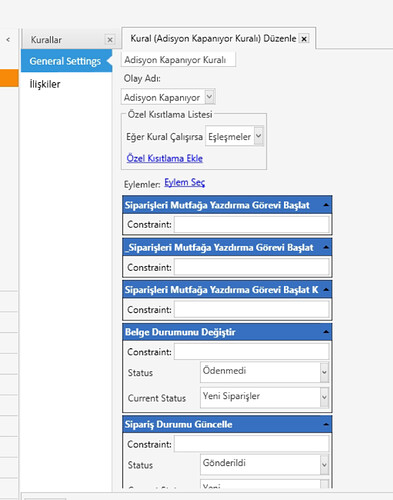Click the Özel Kısıtlama Ekle link
Image resolution: width=393 pixels, height=500 pixels.
165,158
